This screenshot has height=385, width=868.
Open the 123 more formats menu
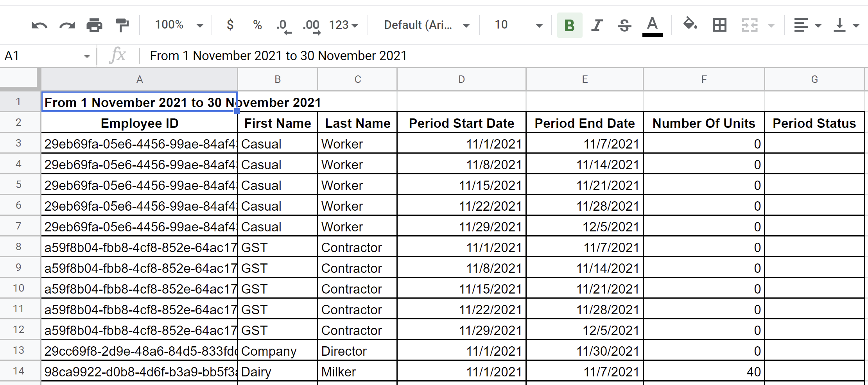click(x=344, y=25)
